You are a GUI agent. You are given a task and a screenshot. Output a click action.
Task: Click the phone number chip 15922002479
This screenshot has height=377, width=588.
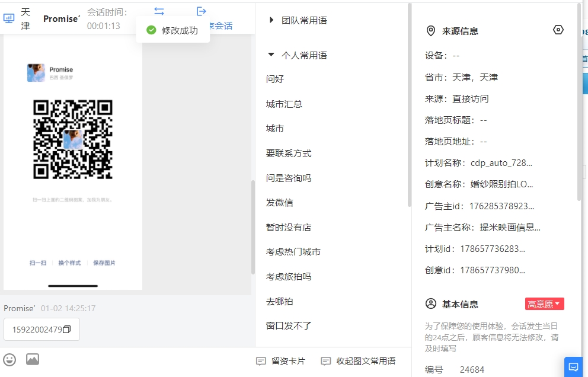tap(41, 330)
